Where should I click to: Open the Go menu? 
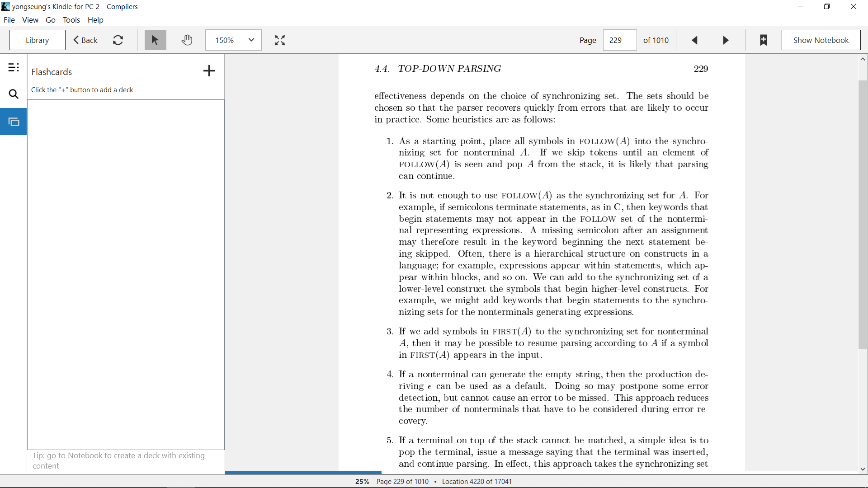click(x=51, y=20)
